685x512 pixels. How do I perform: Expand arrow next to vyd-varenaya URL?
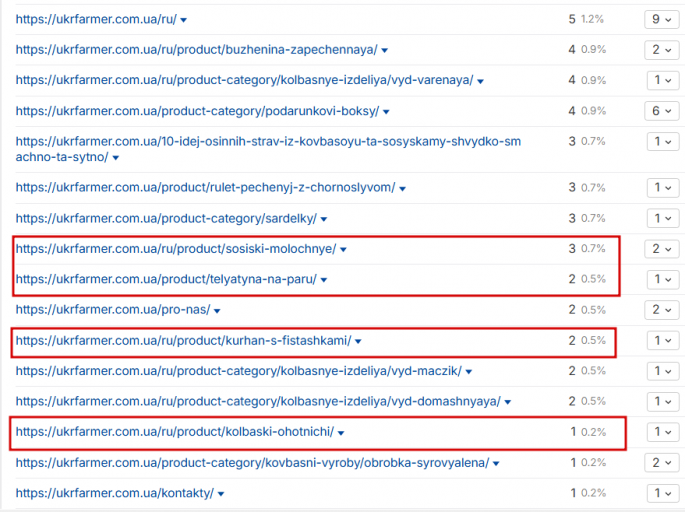(x=480, y=81)
